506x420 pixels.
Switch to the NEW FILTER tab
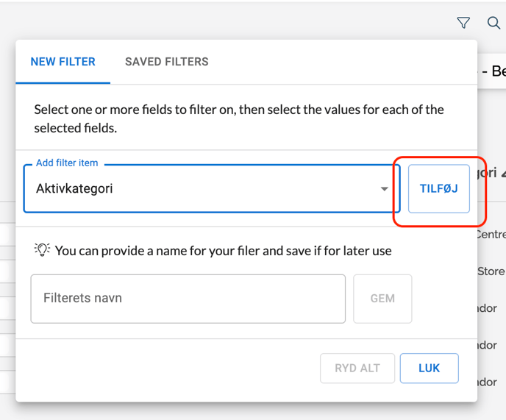click(63, 62)
